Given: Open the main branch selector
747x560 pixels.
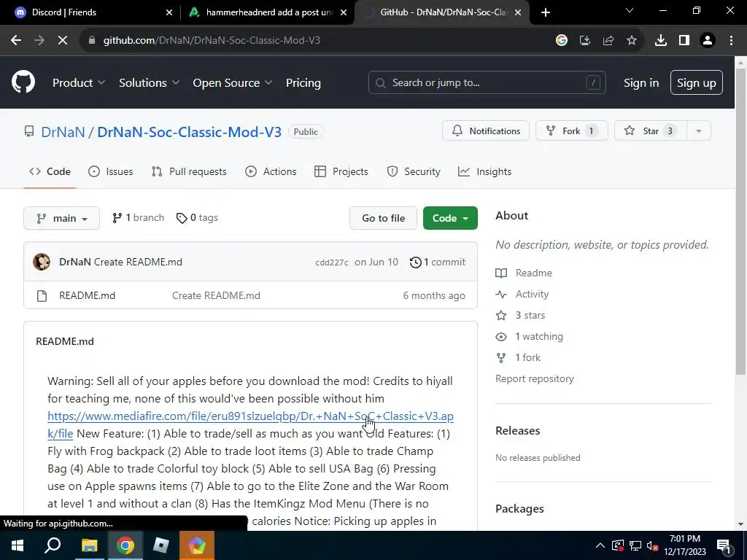Looking at the screenshot, I should 61,218.
